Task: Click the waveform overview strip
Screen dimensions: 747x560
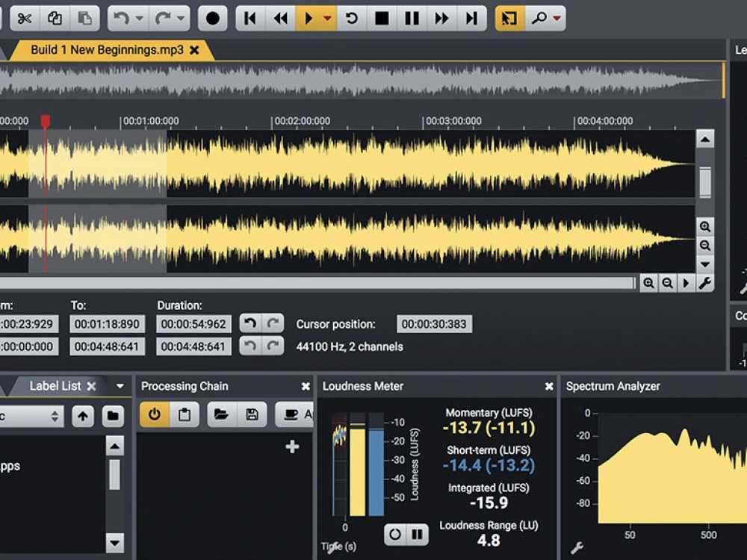Action: coord(361,80)
